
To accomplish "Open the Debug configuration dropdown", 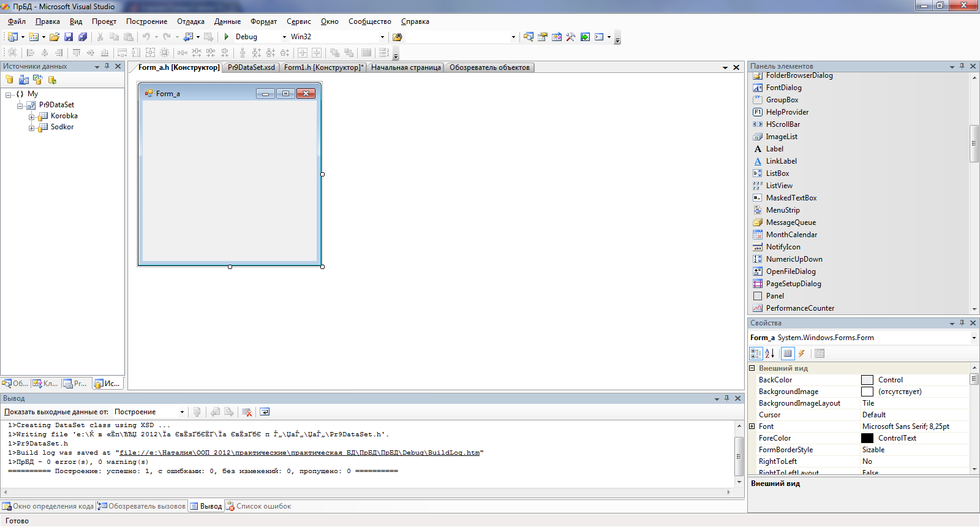I will (284, 37).
